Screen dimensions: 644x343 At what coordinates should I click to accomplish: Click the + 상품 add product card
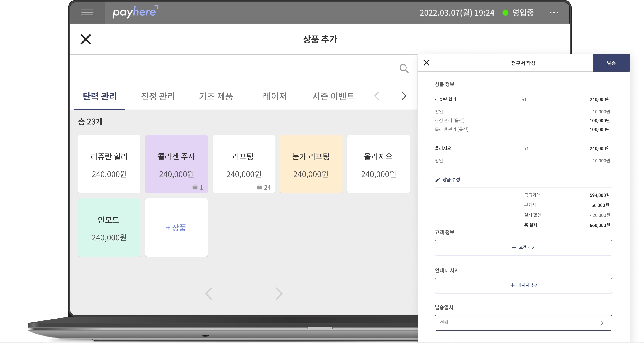[177, 227]
